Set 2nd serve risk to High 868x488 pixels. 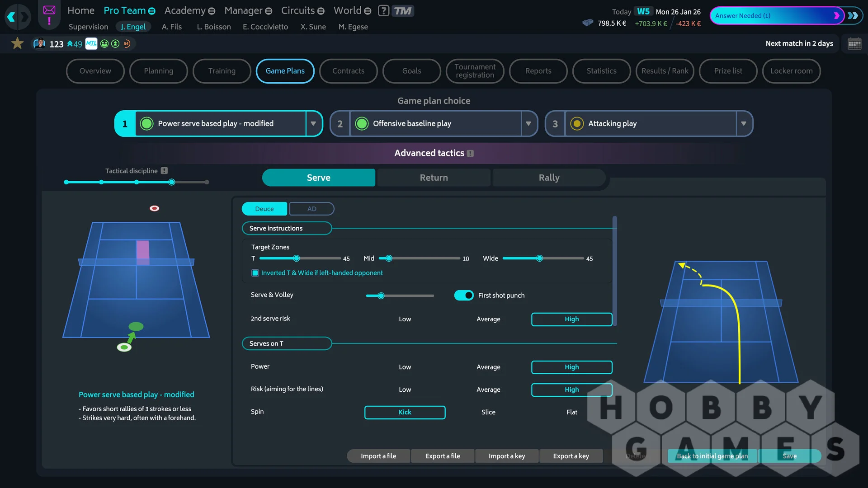(x=571, y=319)
